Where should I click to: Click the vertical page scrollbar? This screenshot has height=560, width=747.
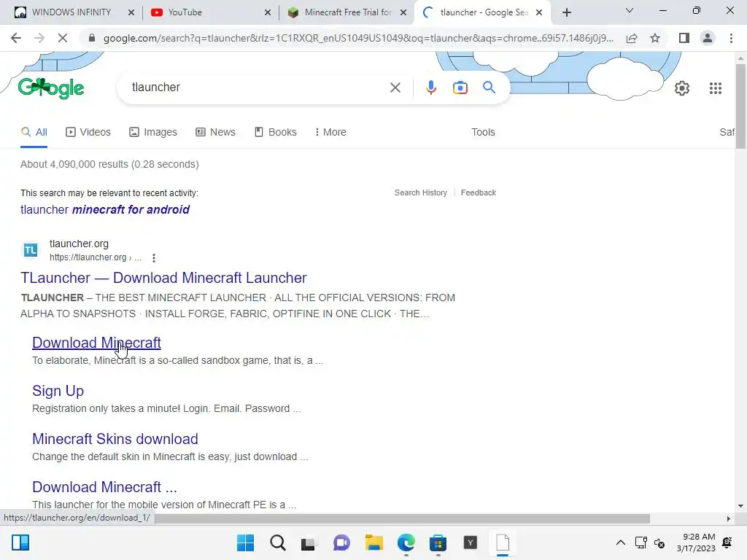tap(740, 106)
